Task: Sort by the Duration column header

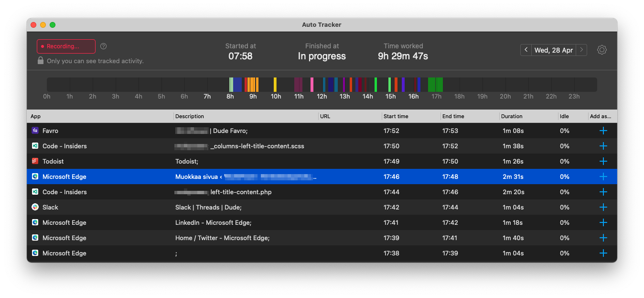Action: 529,116
